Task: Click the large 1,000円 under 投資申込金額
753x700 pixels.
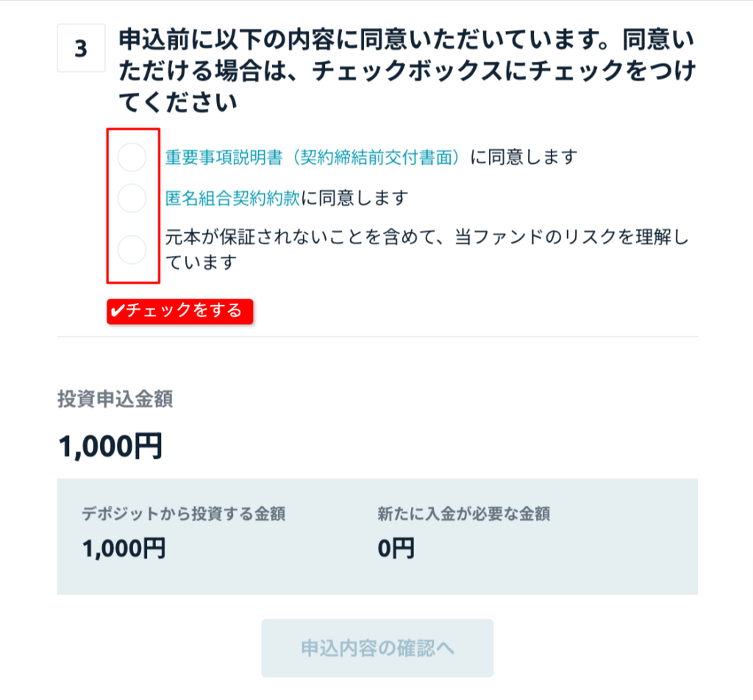Action: coord(110,446)
